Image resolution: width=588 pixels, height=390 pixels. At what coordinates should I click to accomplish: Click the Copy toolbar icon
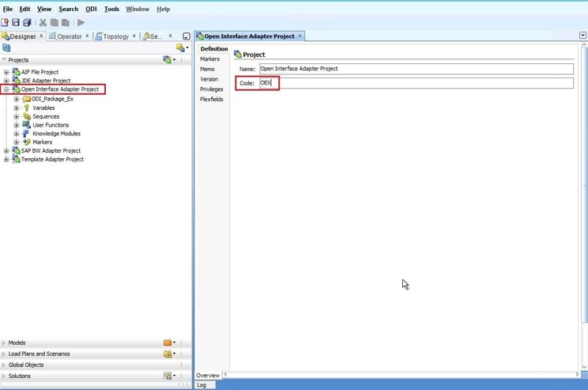click(55, 22)
